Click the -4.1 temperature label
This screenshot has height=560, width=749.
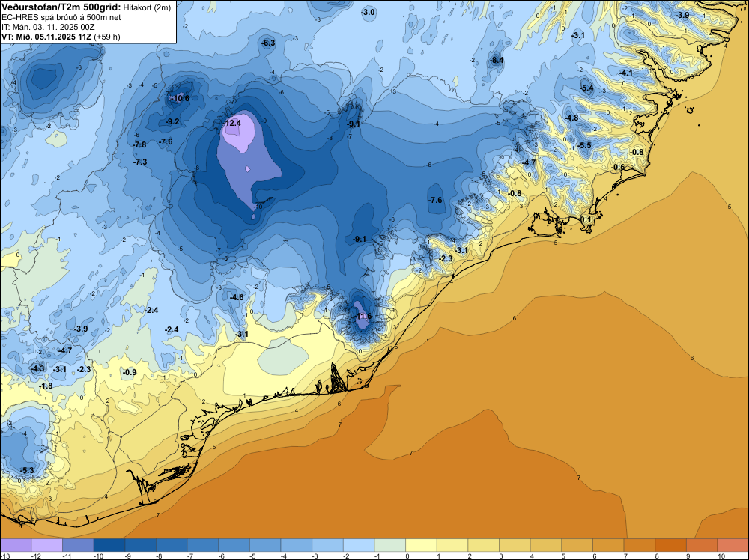tap(625, 73)
